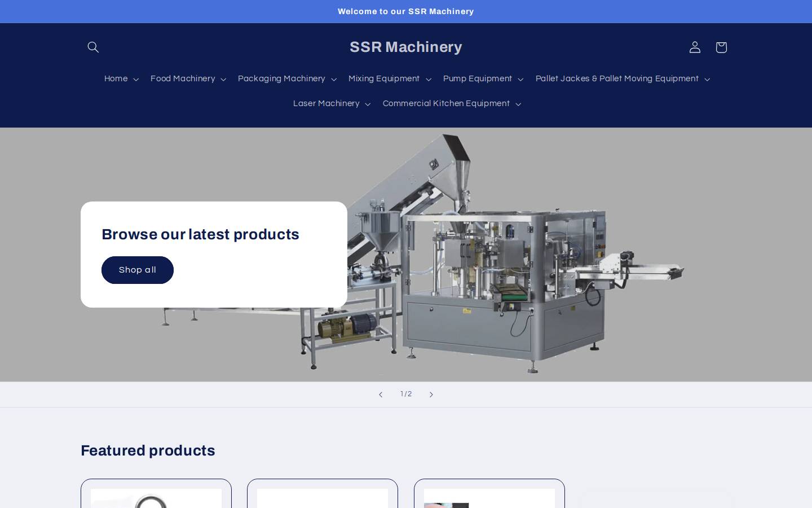Image resolution: width=812 pixels, height=508 pixels.
Task: Open the Food Machinery menu
Action: (x=183, y=79)
